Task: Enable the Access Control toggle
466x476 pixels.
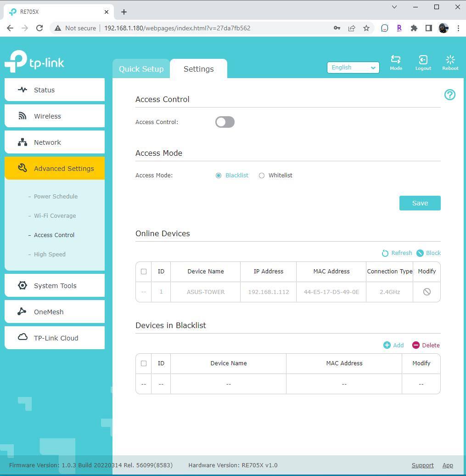Action: [x=225, y=122]
